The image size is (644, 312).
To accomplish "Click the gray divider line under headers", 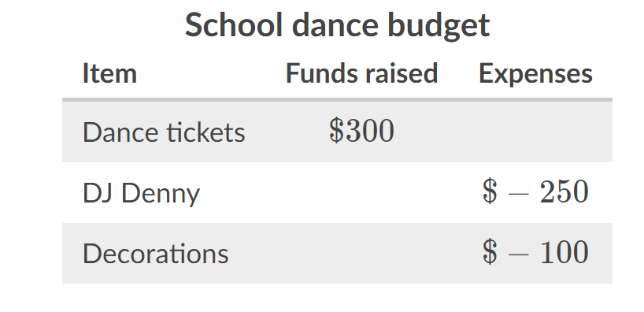I will pyautogui.click(x=337, y=99).
